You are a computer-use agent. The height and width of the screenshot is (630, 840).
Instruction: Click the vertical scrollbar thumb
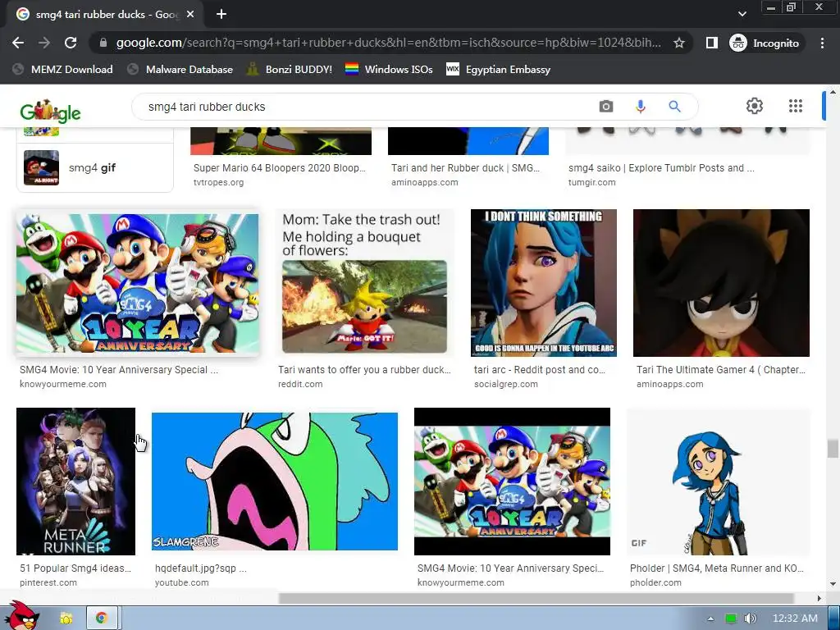pyautogui.click(x=833, y=449)
